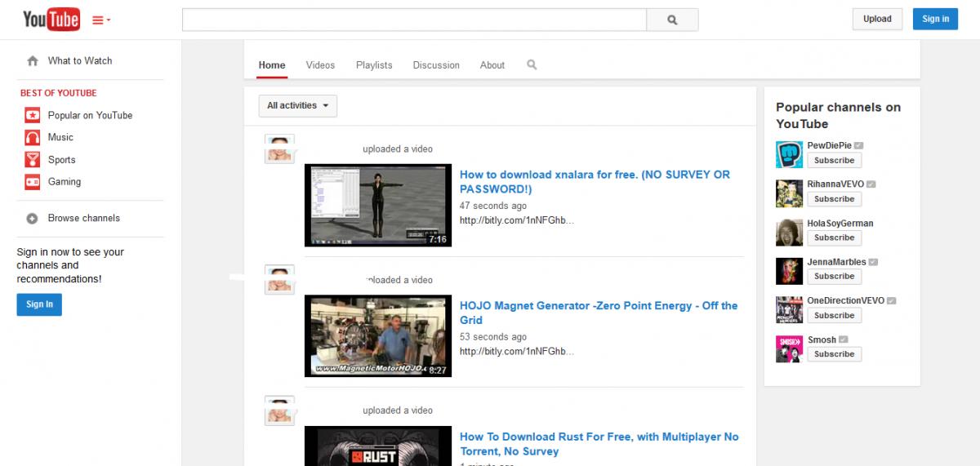This screenshot has width=980, height=466.
Task: Click bitly link under 47 seconds ago
Action: (x=517, y=220)
